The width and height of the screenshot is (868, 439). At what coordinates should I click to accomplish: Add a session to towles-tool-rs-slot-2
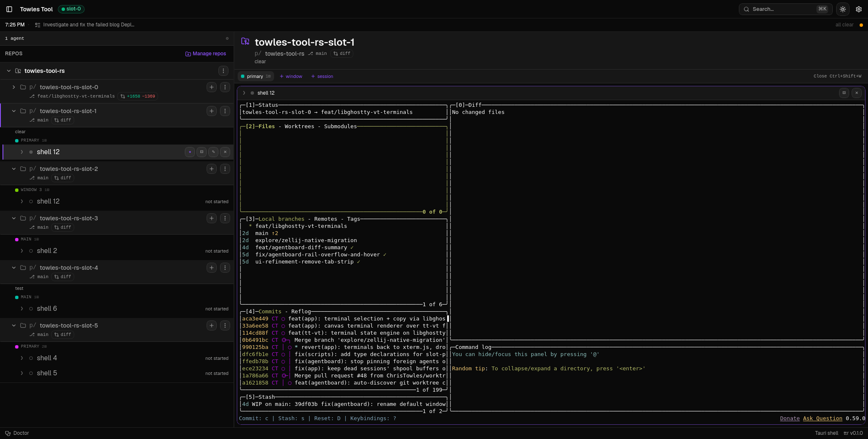click(212, 169)
